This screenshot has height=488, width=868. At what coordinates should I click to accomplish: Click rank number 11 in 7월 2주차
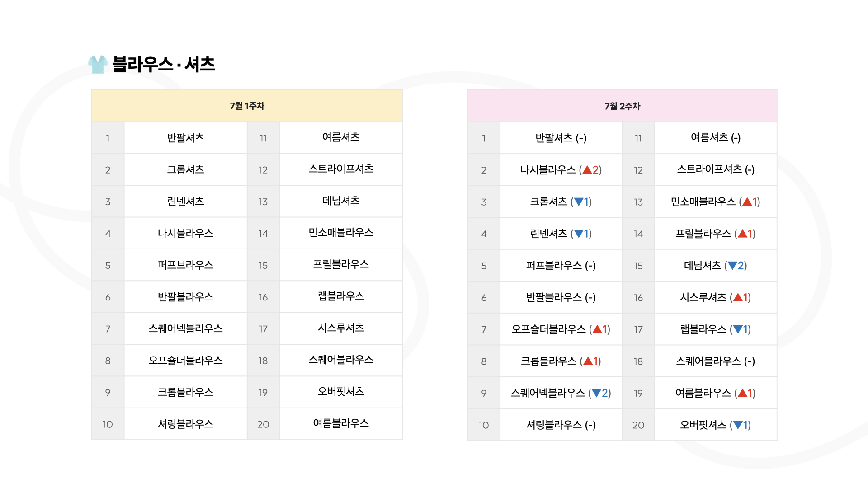pyautogui.click(x=638, y=138)
